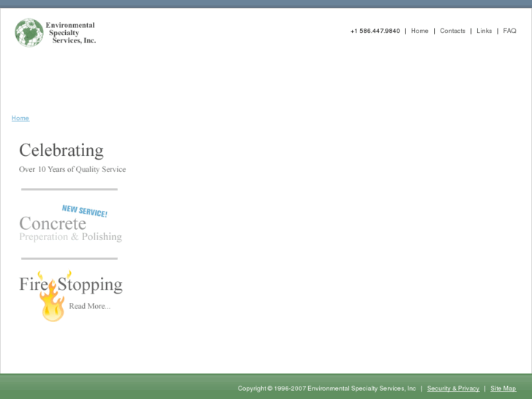
Task: Open the Site Map link
Action: click(x=503, y=389)
